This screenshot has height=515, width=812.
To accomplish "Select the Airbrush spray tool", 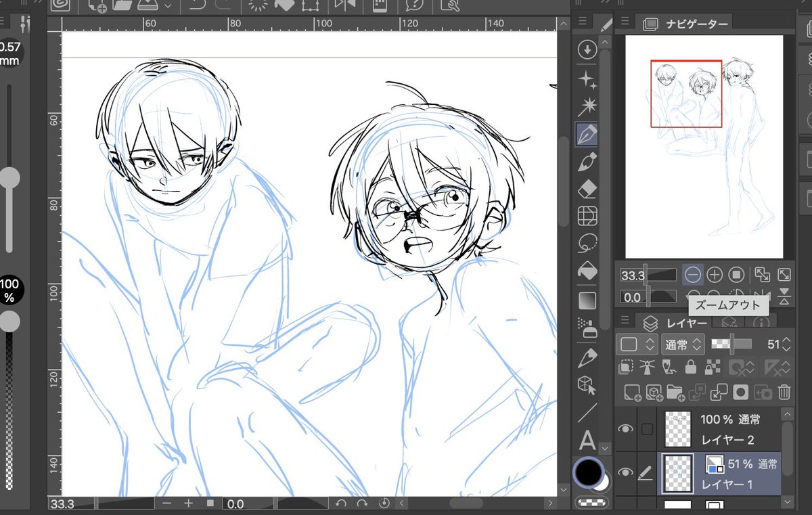I will (x=587, y=328).
